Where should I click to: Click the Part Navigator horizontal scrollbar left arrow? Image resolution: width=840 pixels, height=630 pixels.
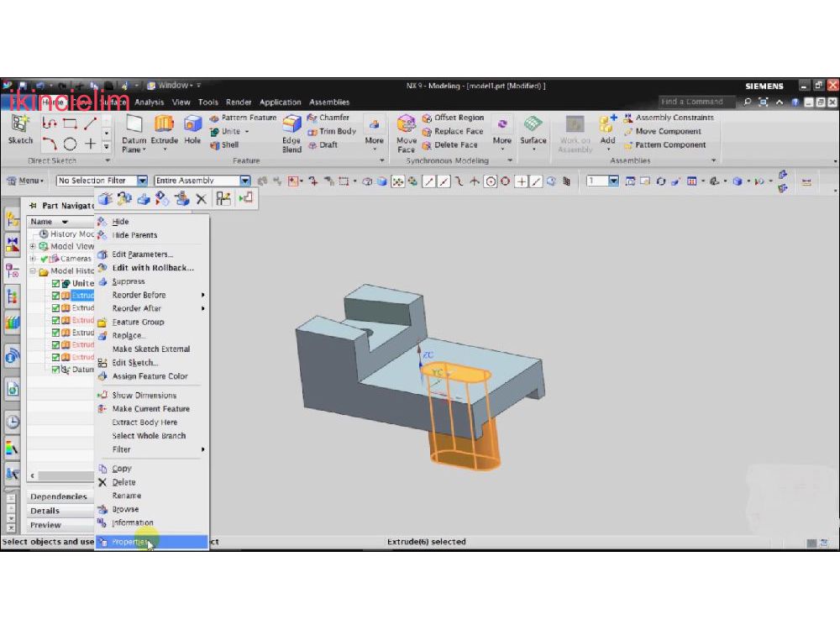pyautogui.click(x=32, y=475)
